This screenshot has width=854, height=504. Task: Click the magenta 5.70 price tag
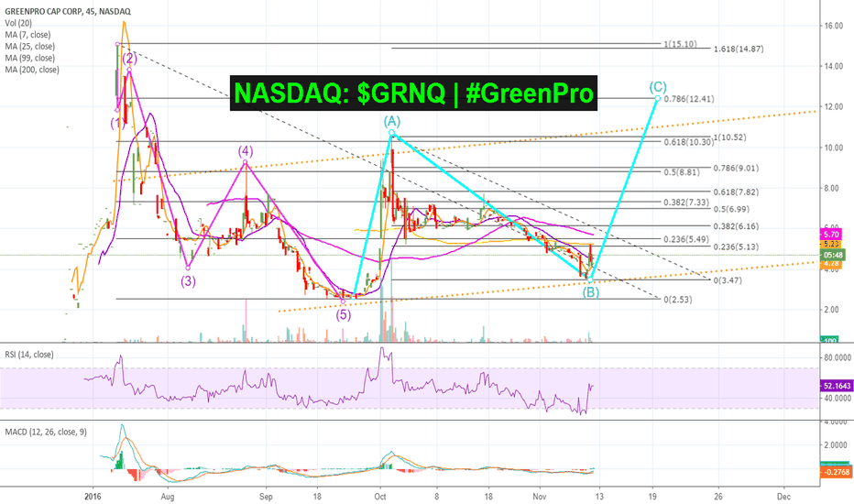point(831,235)
